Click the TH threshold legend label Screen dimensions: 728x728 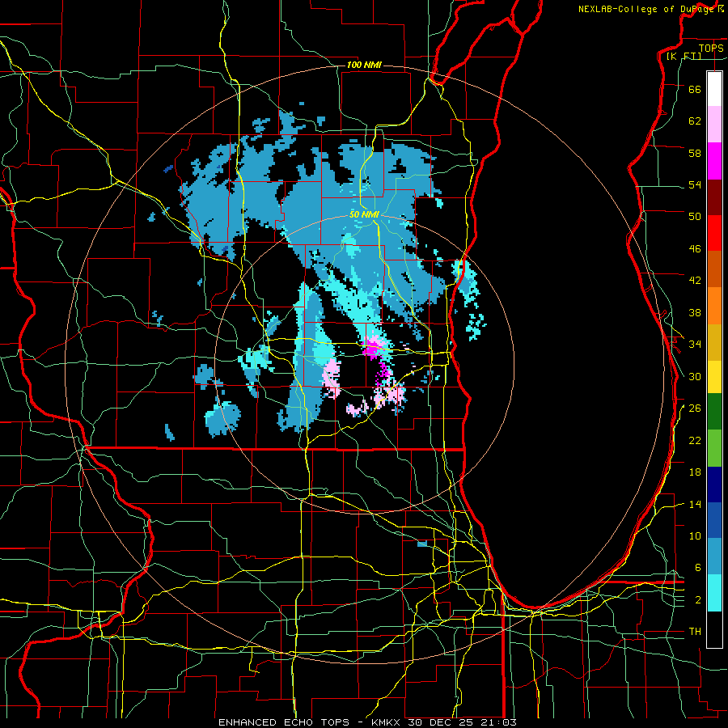695,632
